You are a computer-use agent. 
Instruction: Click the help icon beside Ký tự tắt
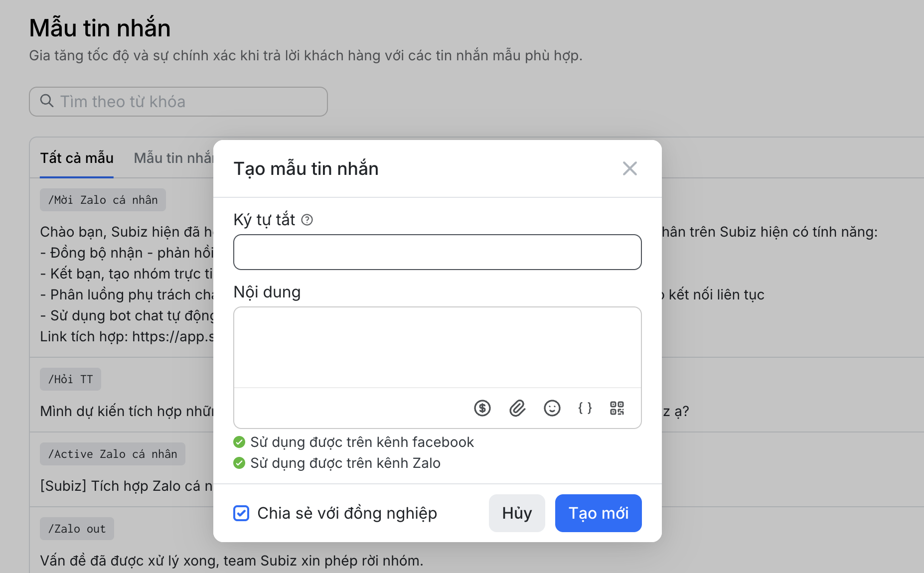pyautogui.click(x=307, y=220)
